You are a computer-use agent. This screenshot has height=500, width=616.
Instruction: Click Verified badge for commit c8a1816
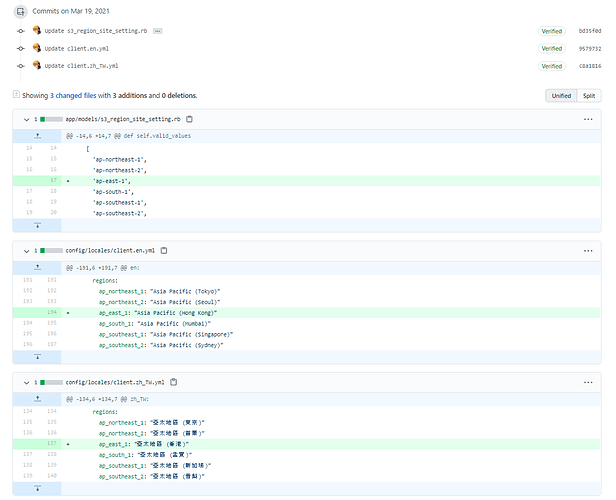(551, 66)
